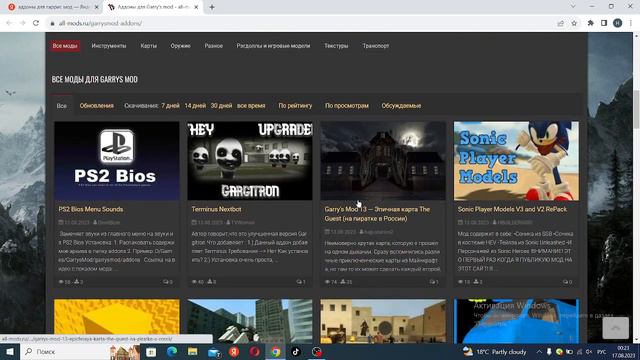This screenshot has height=360, width=640.
Task: Open Microsoft Edge from the taskbar
Action: pyautogui.click(x=172, y=351)
